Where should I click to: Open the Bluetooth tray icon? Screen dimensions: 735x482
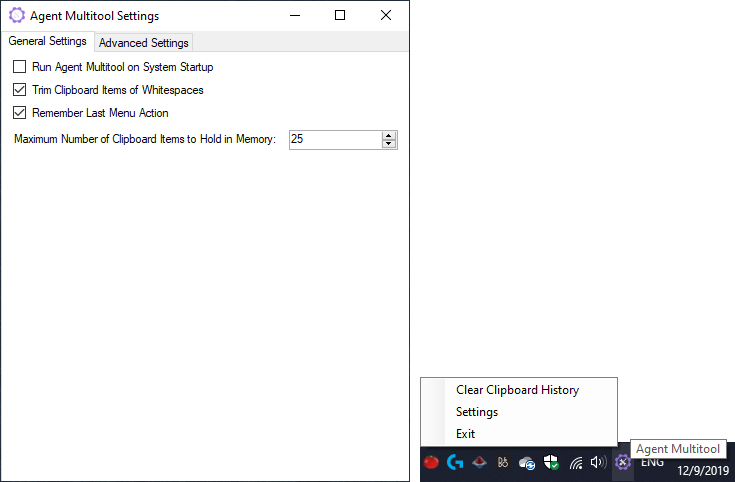(x=503, y=463)
